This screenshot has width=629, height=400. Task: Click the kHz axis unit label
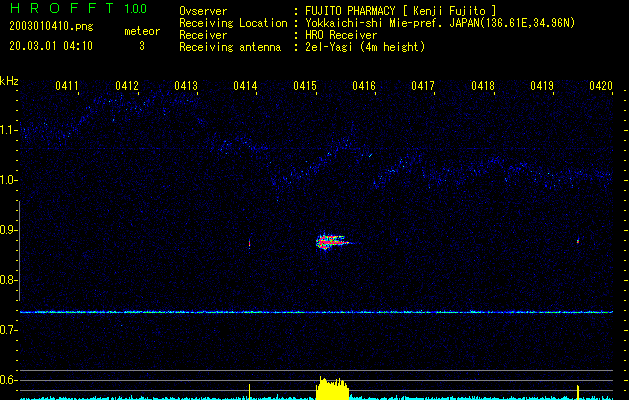pos(9,81)
